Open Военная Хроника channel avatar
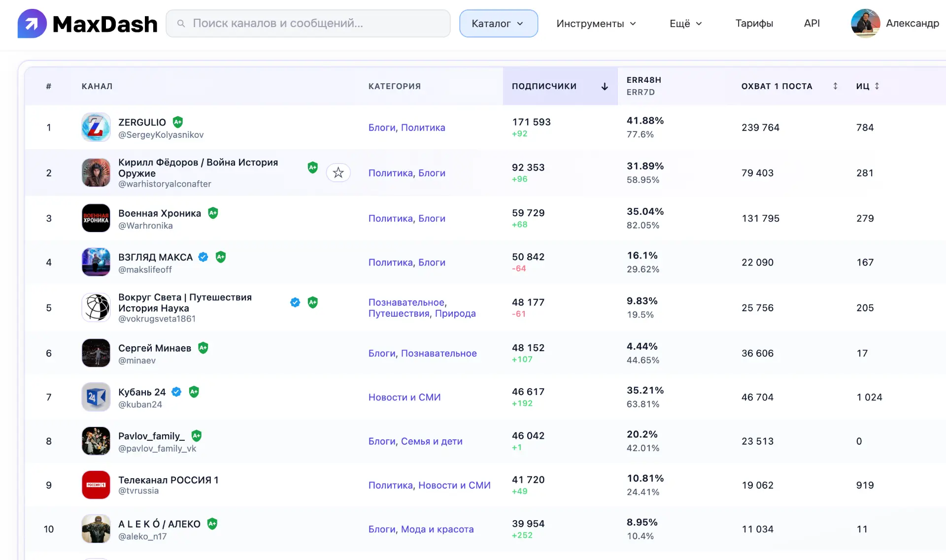This screenshot has width=946, height=560. coord(96,218)
